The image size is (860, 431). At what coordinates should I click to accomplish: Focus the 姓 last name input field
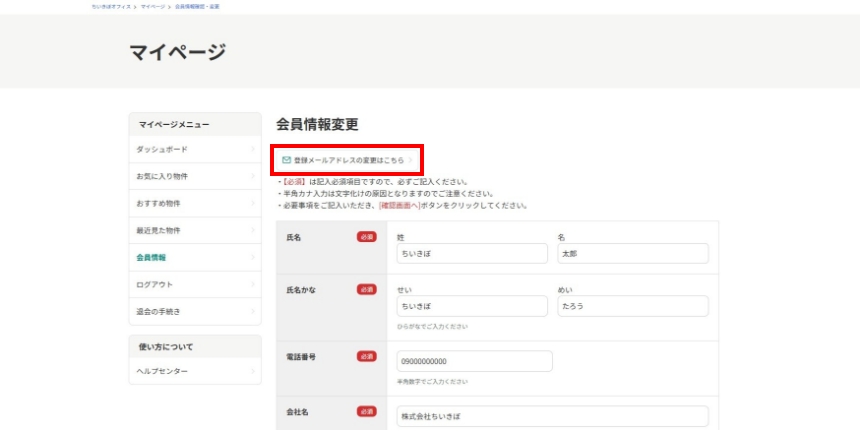click(x=471, y=254)
